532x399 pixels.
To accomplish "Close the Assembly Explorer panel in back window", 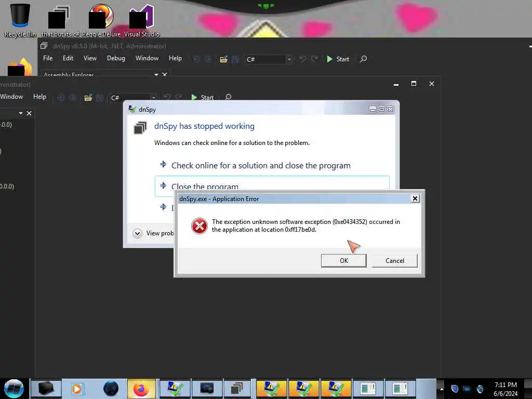I will (x=165, y=74).
